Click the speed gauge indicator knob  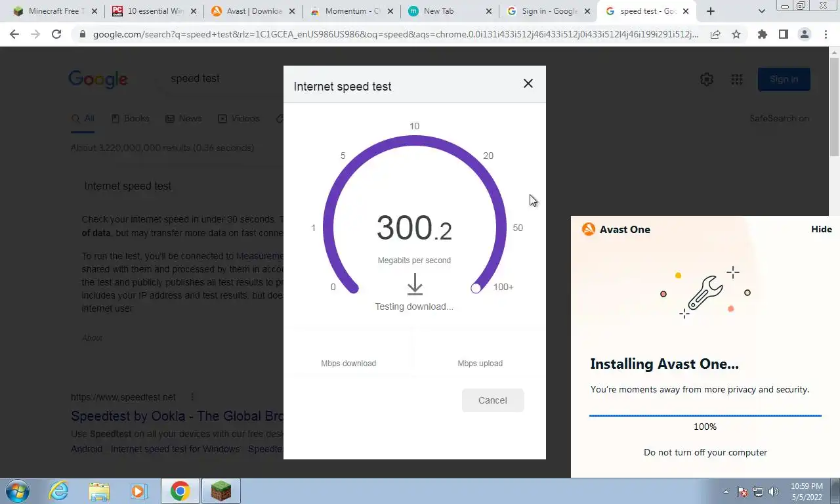pos(476,288)
